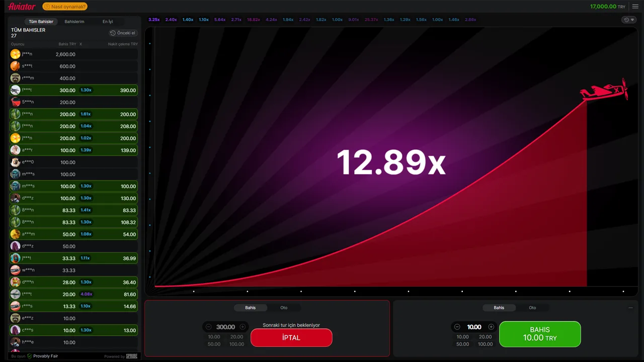Viewport: 644px width, 362px height.
Task: Place bet with green BAHIS button
Action: [540, 334]
